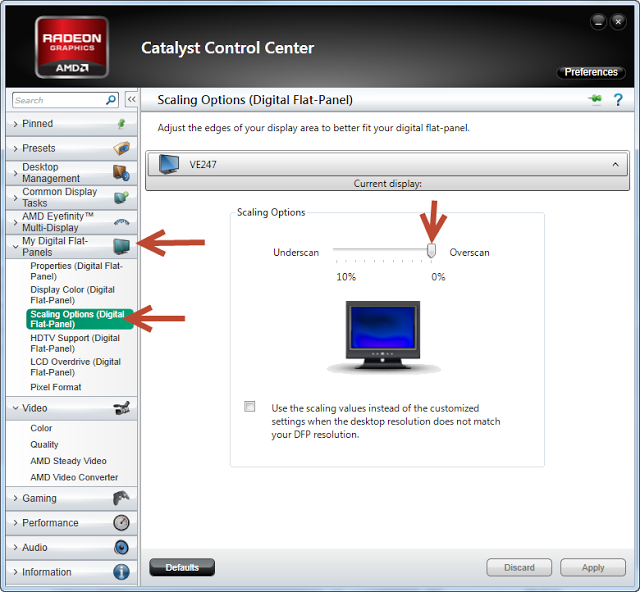Expand the Information section

point(16,572)
